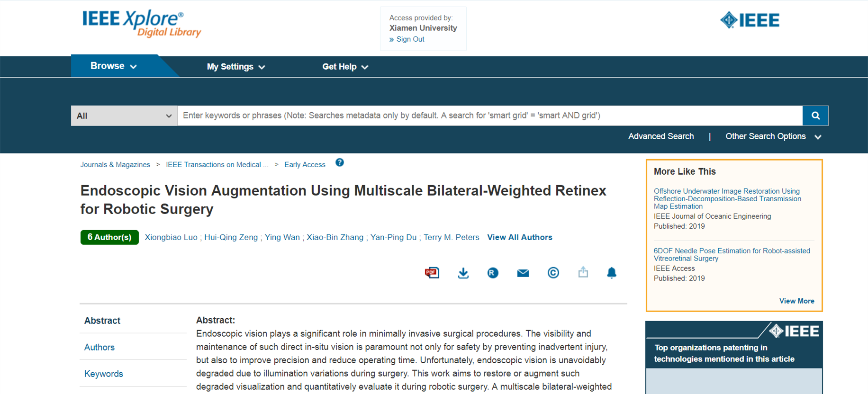Switch to the Authors section tab

99,347
